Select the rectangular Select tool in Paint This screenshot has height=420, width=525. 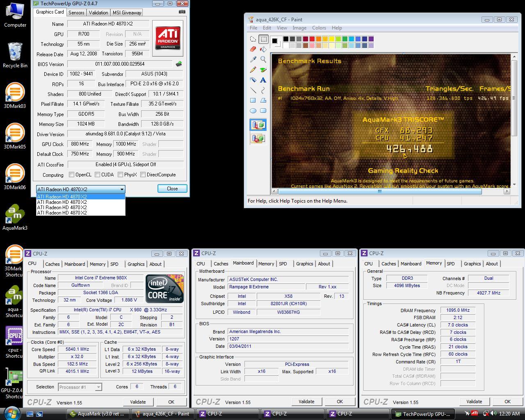(263, 39)
